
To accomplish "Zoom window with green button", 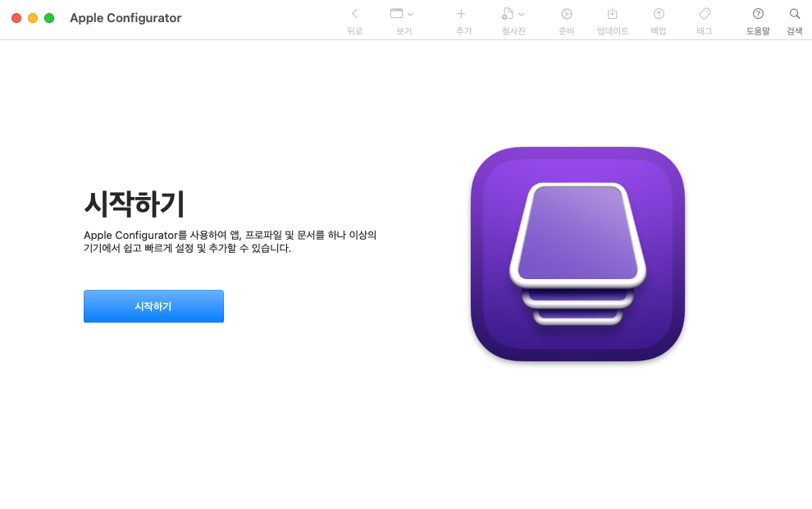I will click(49, 18).
